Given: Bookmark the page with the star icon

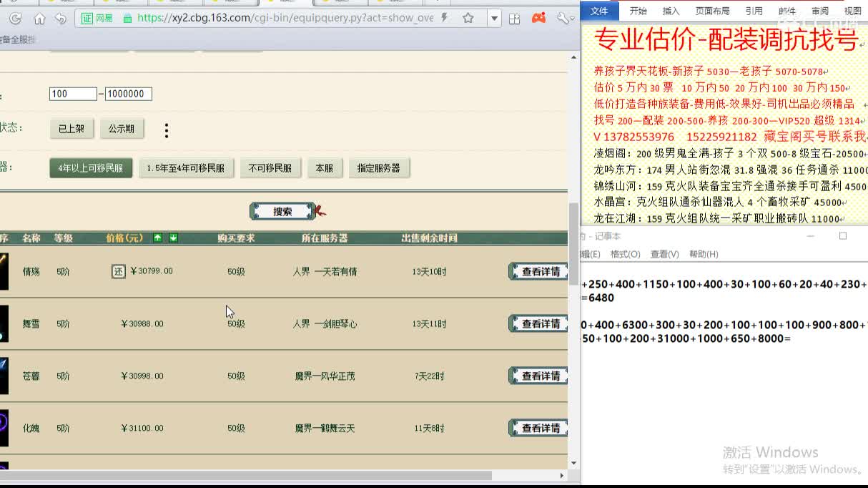Looking at the screenshot, I should 468,18.
